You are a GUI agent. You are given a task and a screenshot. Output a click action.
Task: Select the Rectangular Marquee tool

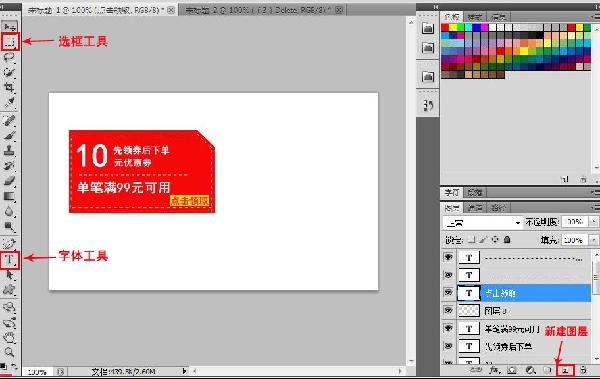click(10, 41)
